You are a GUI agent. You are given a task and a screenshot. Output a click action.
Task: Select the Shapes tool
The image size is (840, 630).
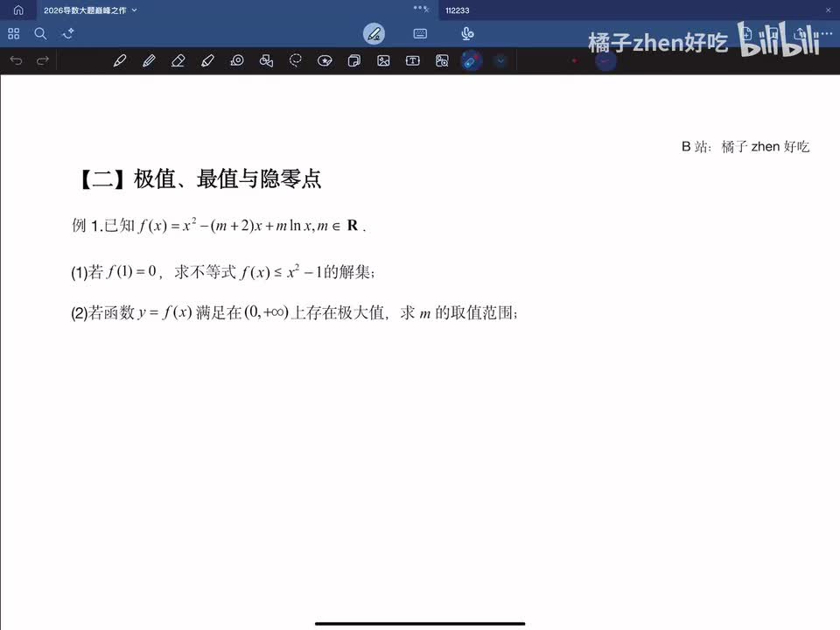pyautogui.click(x=266, y=60)
